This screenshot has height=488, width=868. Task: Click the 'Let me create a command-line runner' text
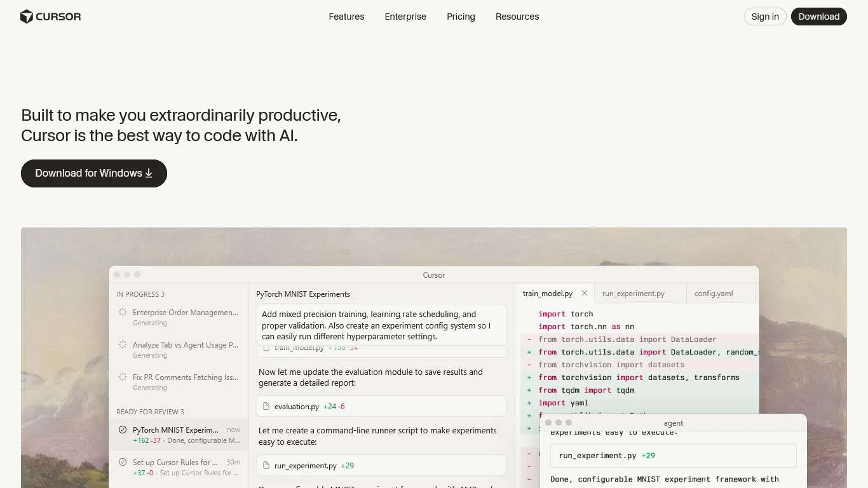pyautogui.click(x=377, y=436)
